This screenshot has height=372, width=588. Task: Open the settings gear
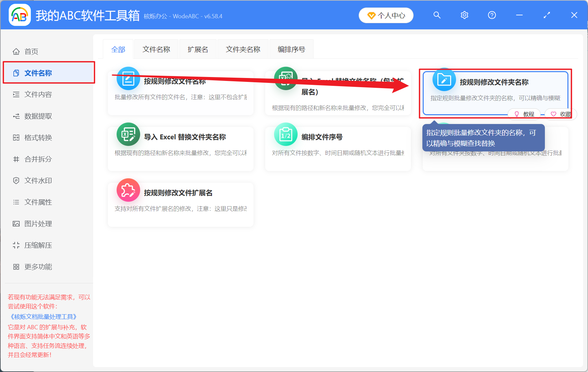(464, 15)
